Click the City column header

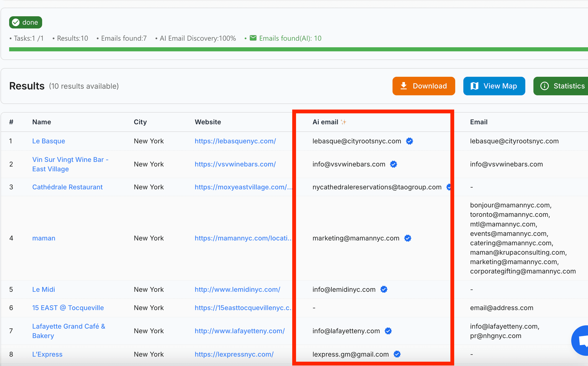pos(140,122)
